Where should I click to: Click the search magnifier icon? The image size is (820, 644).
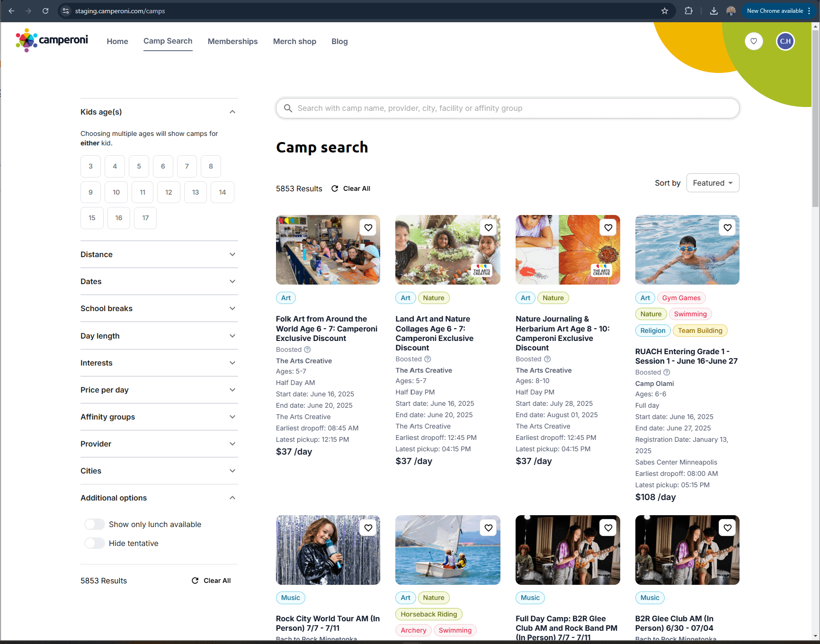[x=288, y=108]
